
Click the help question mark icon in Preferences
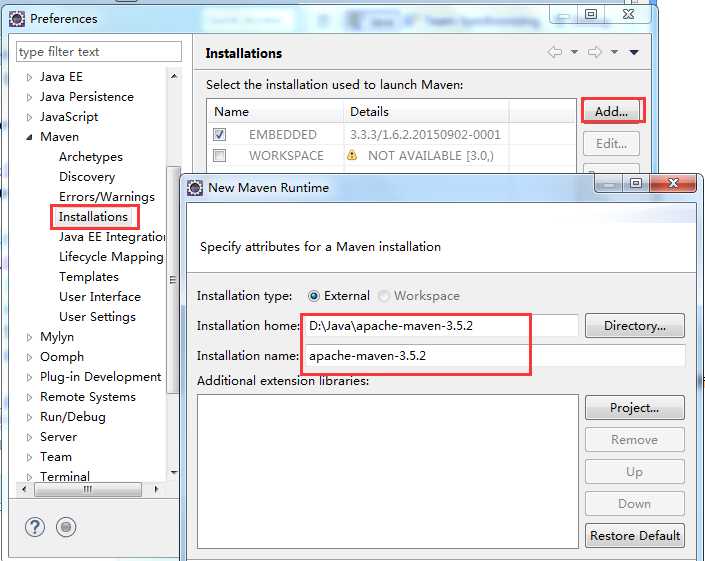(35, 526)
